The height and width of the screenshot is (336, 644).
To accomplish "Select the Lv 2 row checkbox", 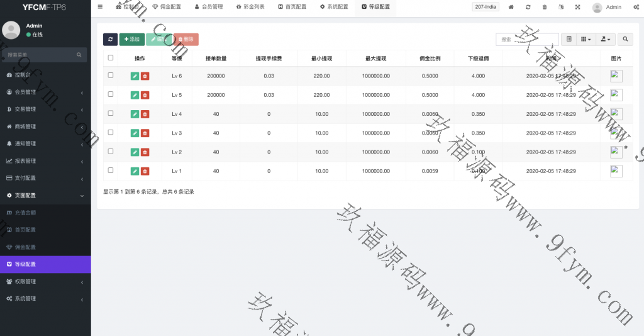I will (x=111, y=151).
